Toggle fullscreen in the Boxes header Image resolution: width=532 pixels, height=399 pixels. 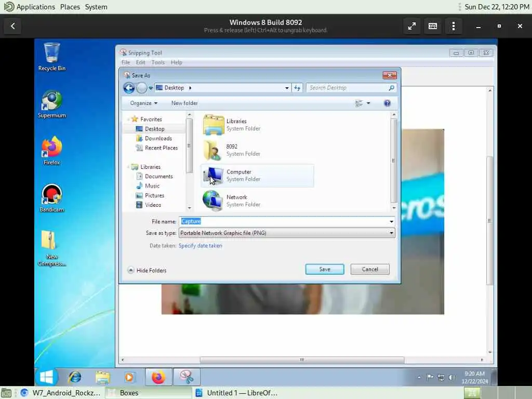click(x=411, y=26)
